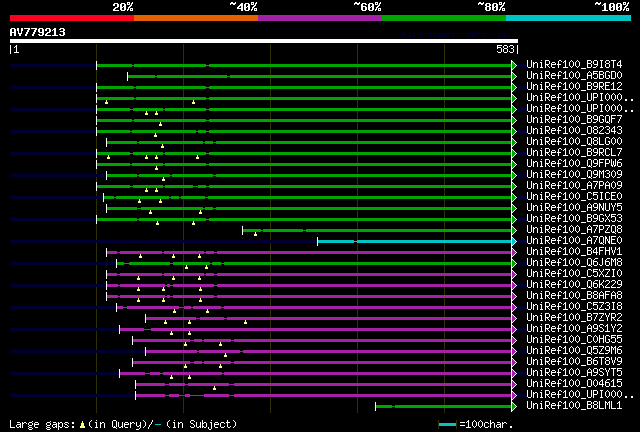The width and height of the screenshot is (640, 432).
Task: Click the white AV779213 query sequence bar
Action: [264, 41]
